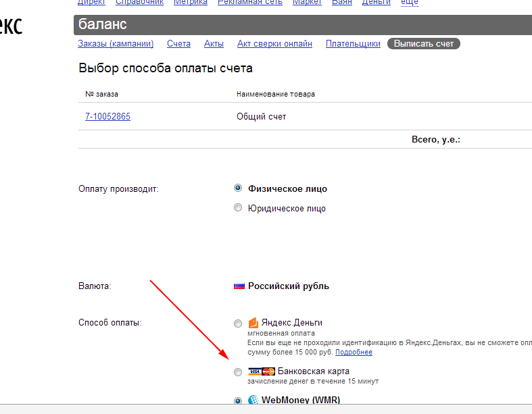Click the 'Валюта:' label
Screen dimensions: 532x414
point(95,286)
